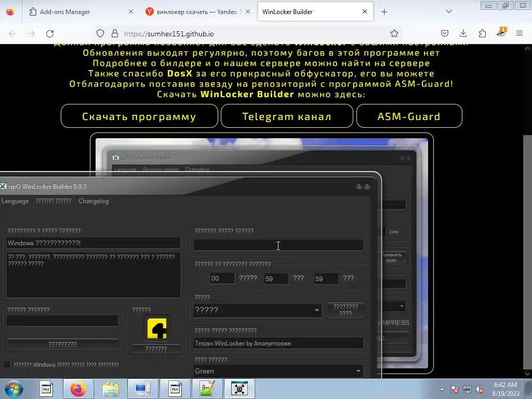Click the yellow icon preview thumbnail
The width and height of the screenshot is (532, 399).
[x=157, y=328]
